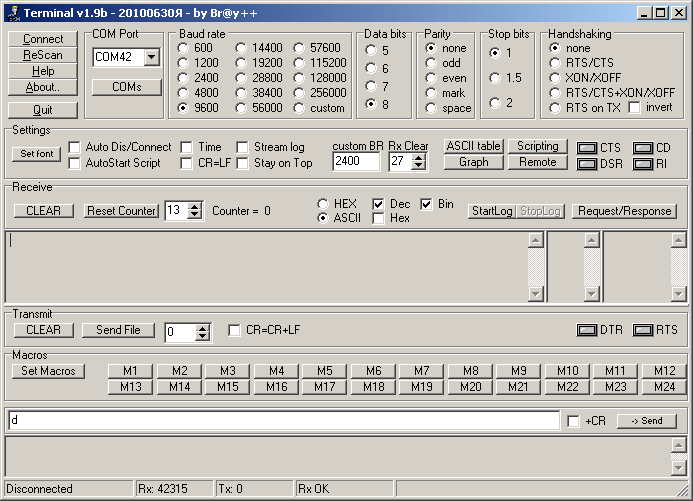The height and width of the screenshot is (501, 693).
Task: Run macro M18
Action: (373, 387)
